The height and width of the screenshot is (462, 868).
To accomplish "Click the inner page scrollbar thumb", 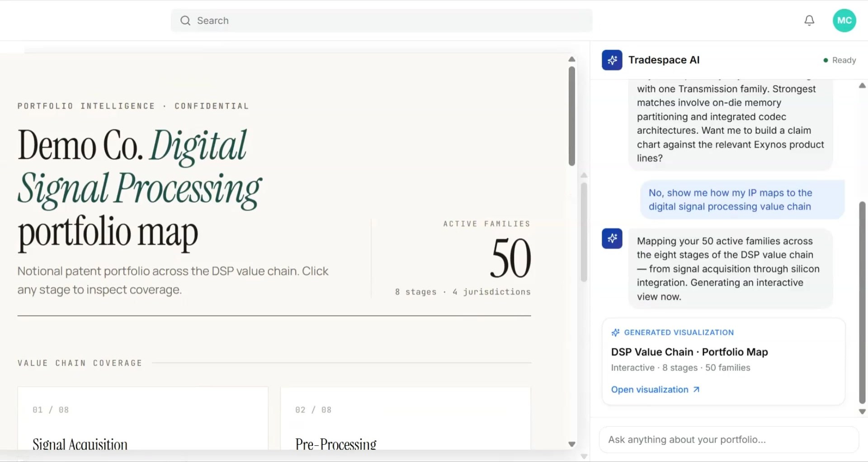I will (x=584, y=232).
